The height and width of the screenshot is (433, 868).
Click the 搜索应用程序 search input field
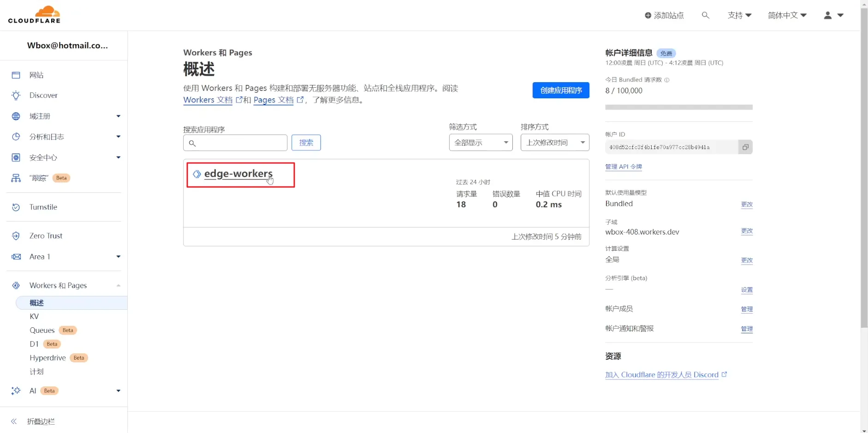[235, 143]
